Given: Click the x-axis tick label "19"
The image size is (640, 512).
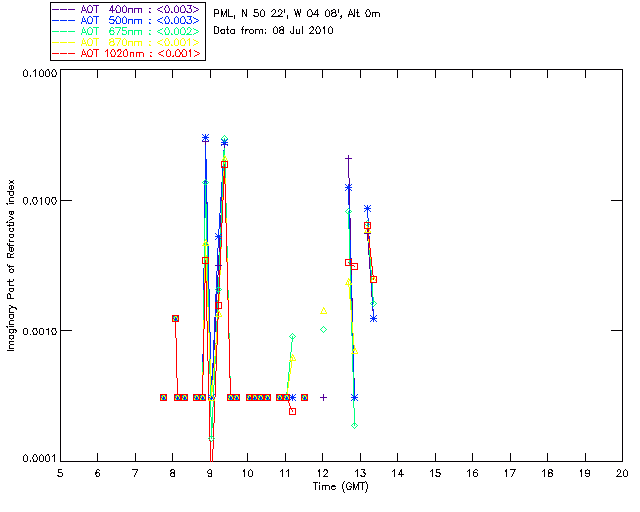Looking at the screenshot, I should point(585,473).
